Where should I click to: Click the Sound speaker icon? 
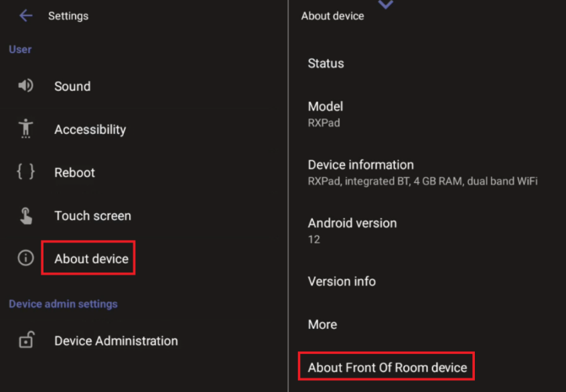coord(25,86)
